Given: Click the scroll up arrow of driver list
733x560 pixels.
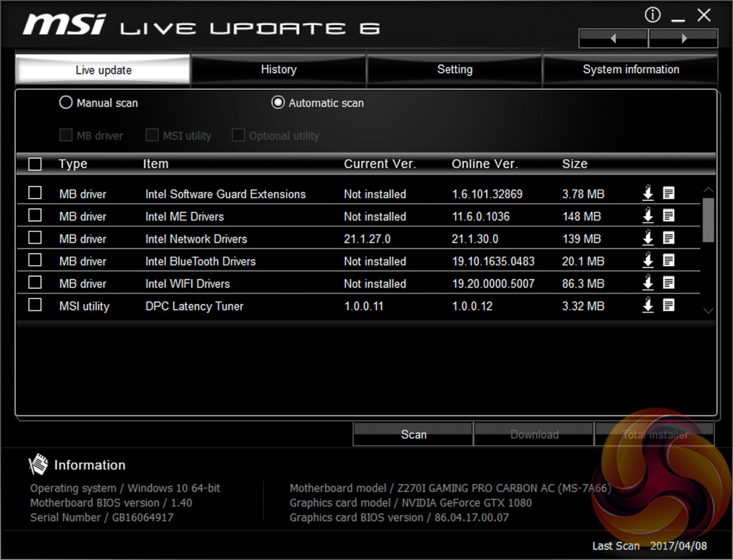Looking at the screenshot, I should coord(708,190).
